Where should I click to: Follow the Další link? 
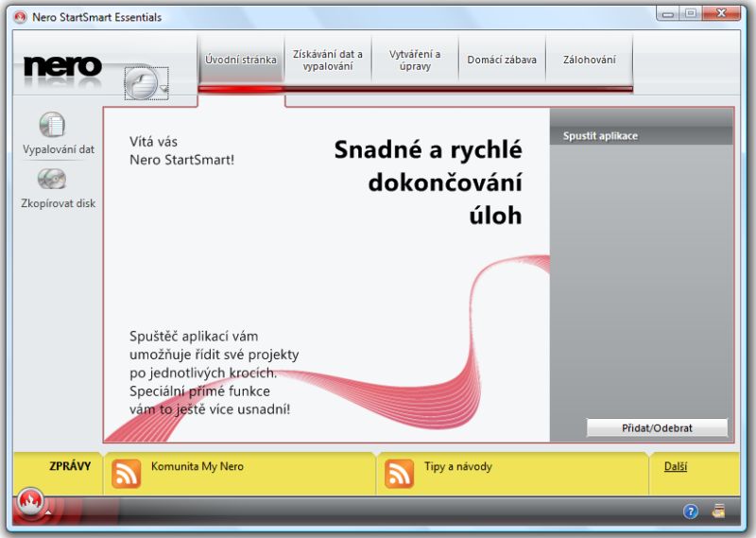tap(676, 466)
